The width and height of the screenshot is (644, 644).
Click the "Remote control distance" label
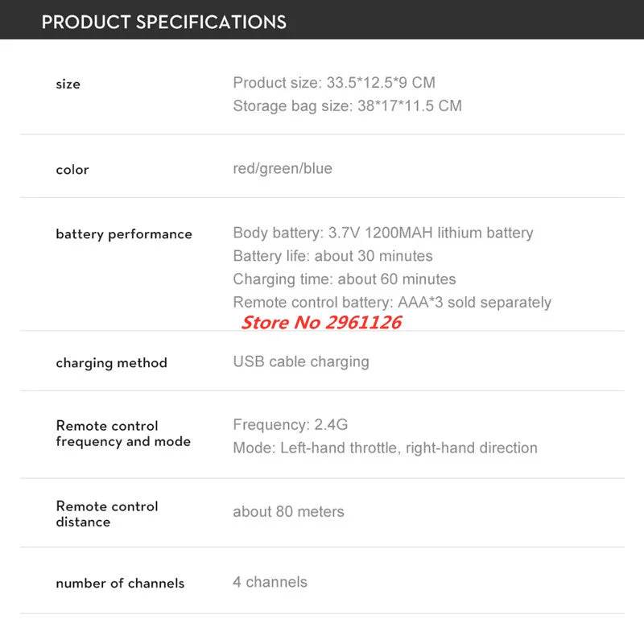(106, 514)
